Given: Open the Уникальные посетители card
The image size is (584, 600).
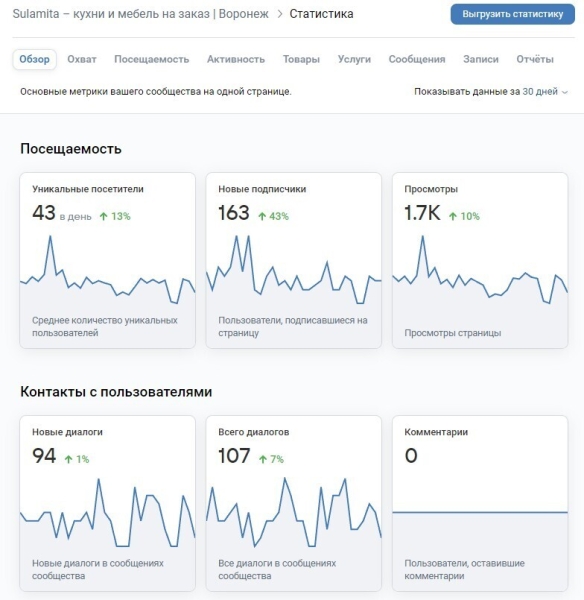Looking at the screenshot, I should tap(108, 261).
